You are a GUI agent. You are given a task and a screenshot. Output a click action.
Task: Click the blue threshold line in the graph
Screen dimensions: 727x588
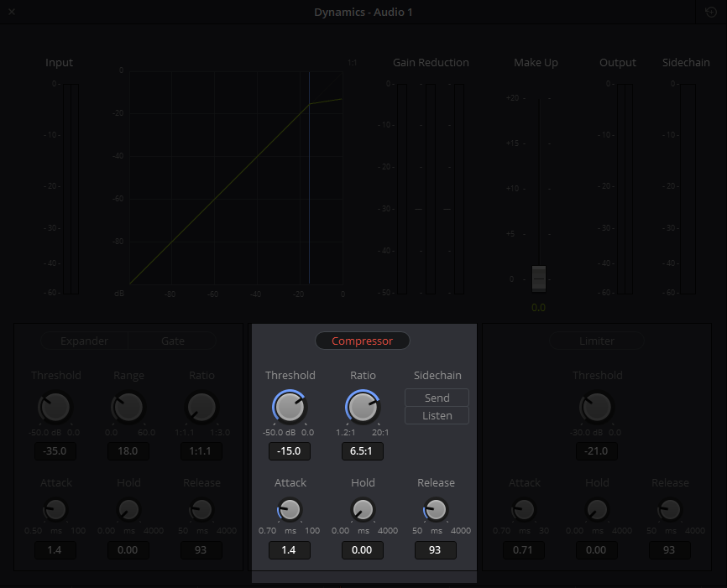point(309,178)
